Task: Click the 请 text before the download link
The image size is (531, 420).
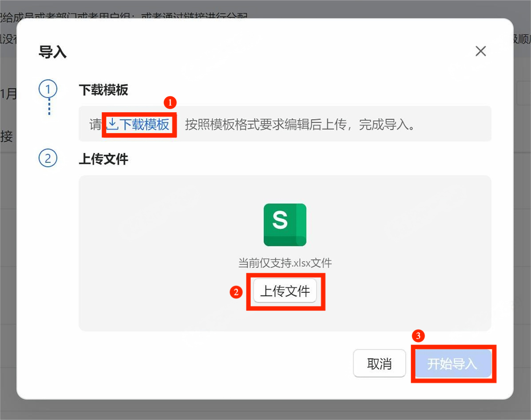Action: [95, 125]
